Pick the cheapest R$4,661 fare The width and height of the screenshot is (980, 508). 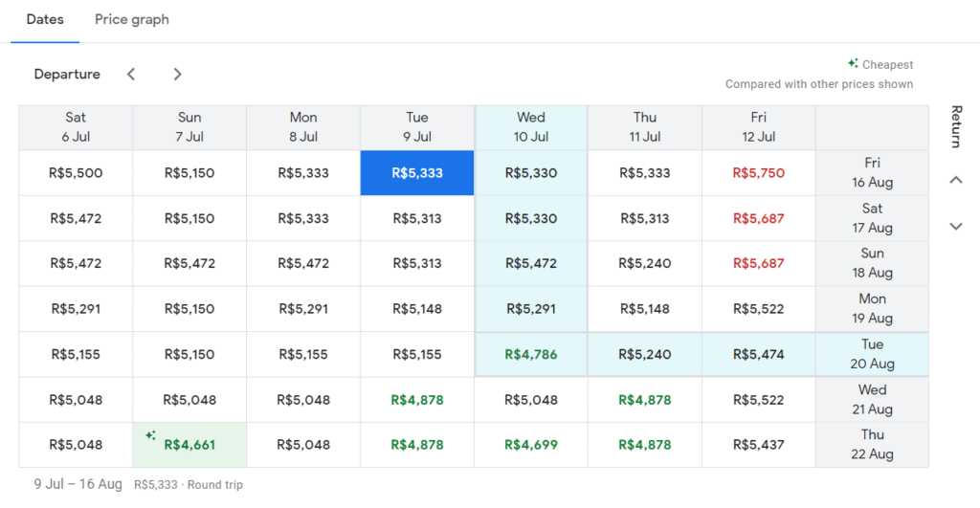click(x=189, y=445)
